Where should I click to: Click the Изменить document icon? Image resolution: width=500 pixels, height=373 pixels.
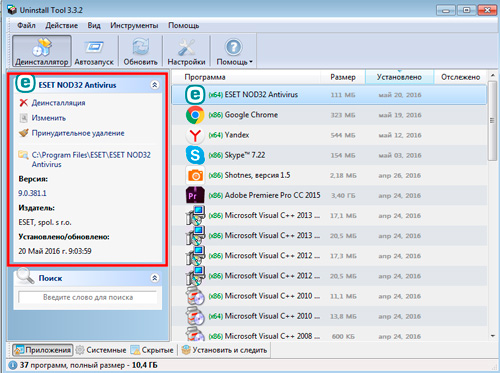[x=23, y=118]
